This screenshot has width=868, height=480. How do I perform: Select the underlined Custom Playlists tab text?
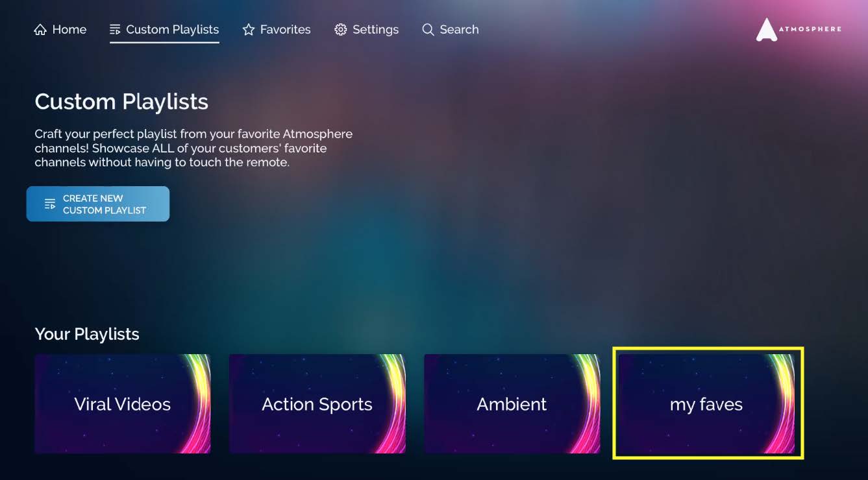[x=173, y=30]
